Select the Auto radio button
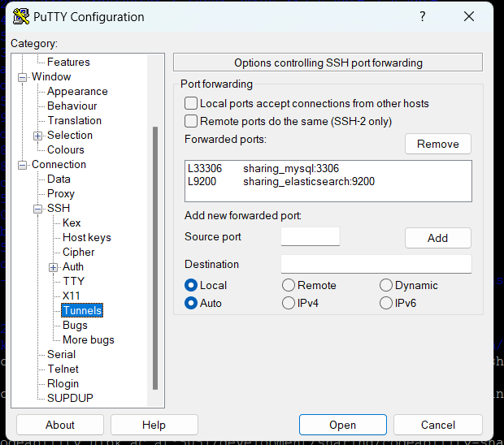 click(191, 303)
